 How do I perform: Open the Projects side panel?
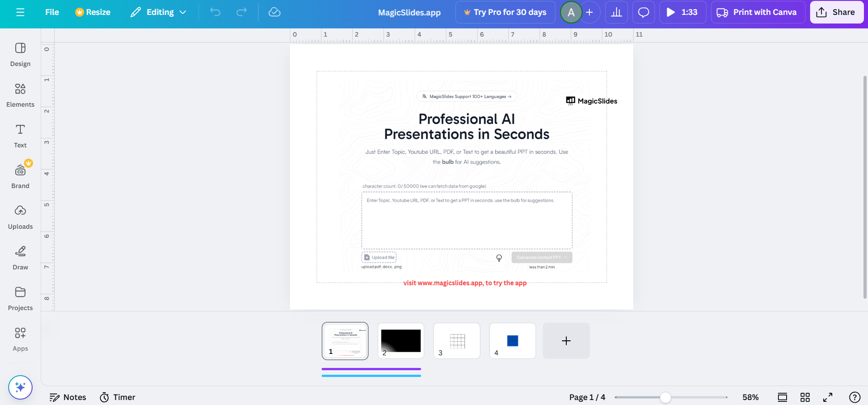coord(20,299)
